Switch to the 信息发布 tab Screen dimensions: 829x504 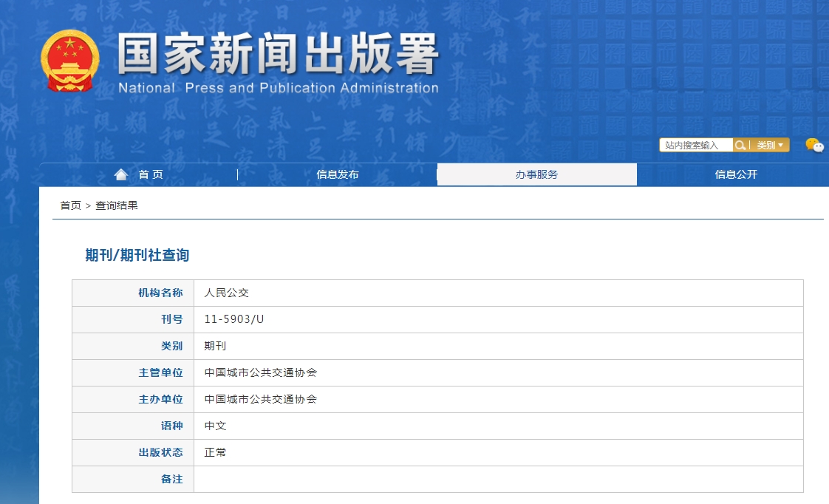tap(338, 174)
